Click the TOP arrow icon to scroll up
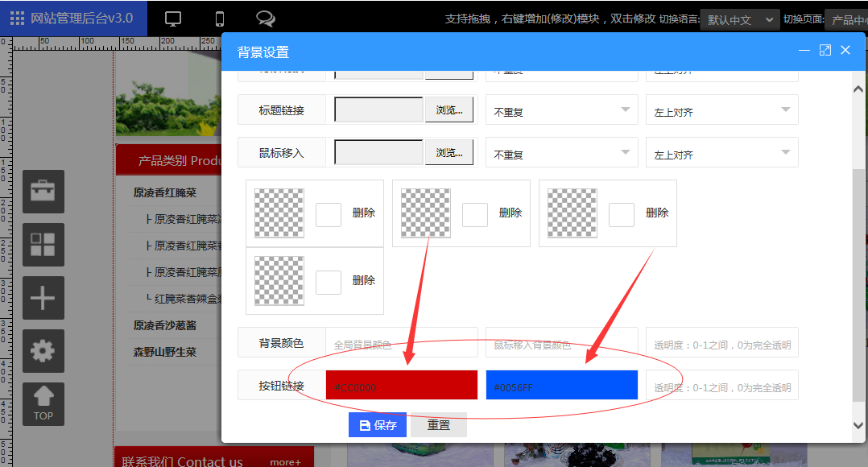This screenshot has width=868, height=467. click(x=43, y=403)
